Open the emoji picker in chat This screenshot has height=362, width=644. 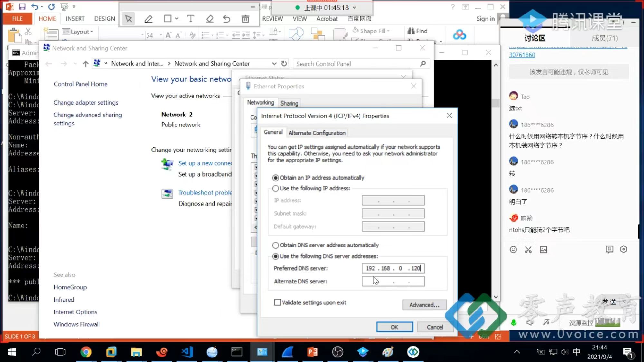pyautogui.click(x=513, y=250)
